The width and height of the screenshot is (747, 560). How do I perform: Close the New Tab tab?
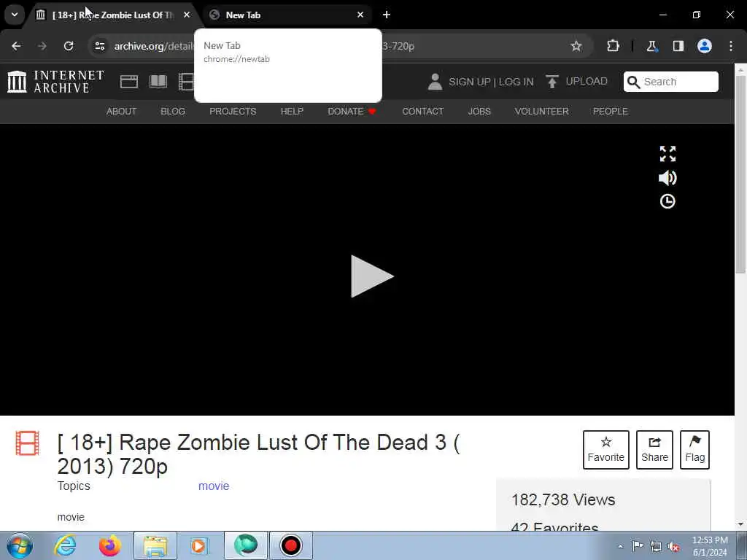(360, 15)
